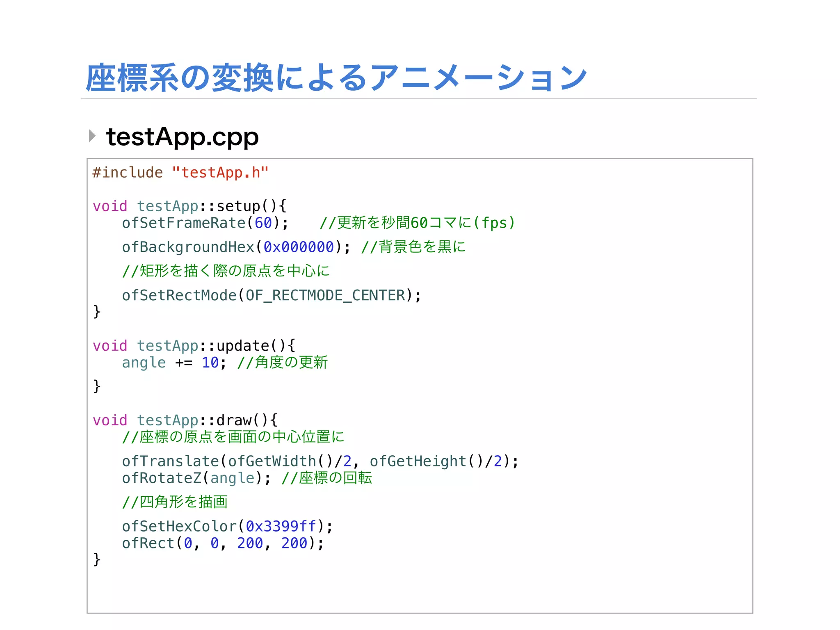This screenshot has width=840, height=630.
Task: Click the comment //座標の原点を画面の中心位置に
Action: (x=233, y=437)
